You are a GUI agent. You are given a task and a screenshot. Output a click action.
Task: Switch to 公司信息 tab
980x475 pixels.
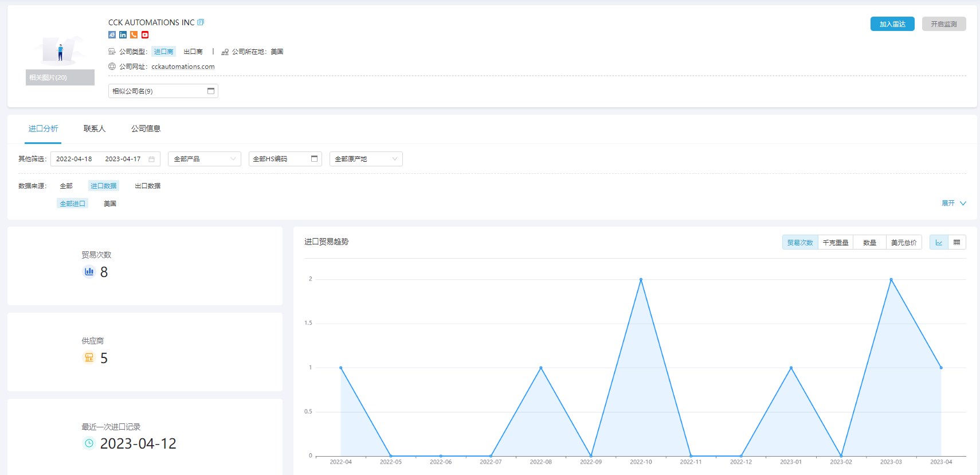tap(146, 129)
